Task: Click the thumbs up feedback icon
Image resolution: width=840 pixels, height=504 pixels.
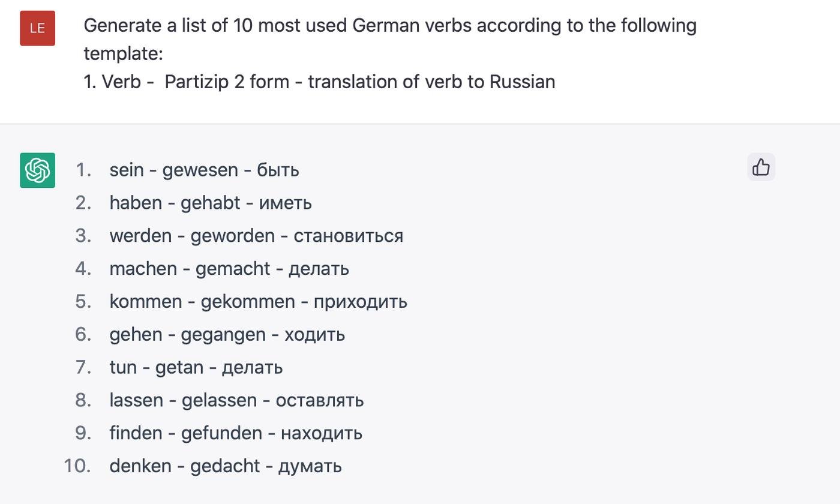Action: [761, 167]
